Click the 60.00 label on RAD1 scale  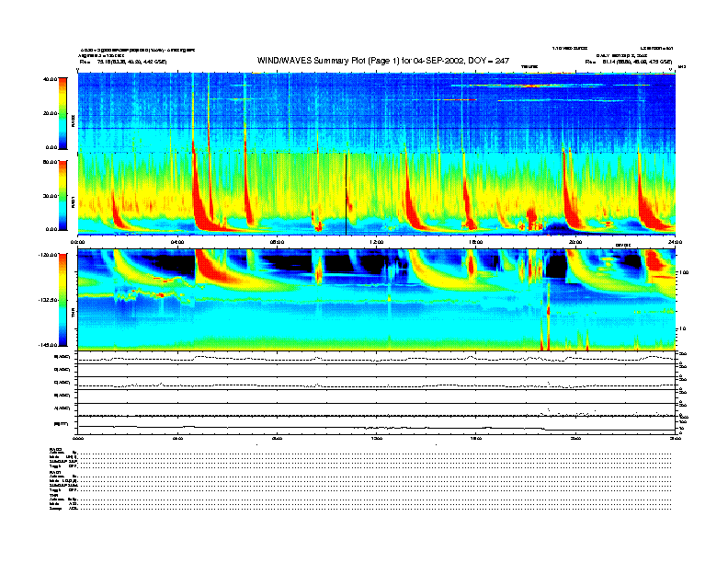pyautogui.click(x=50, y=162)
